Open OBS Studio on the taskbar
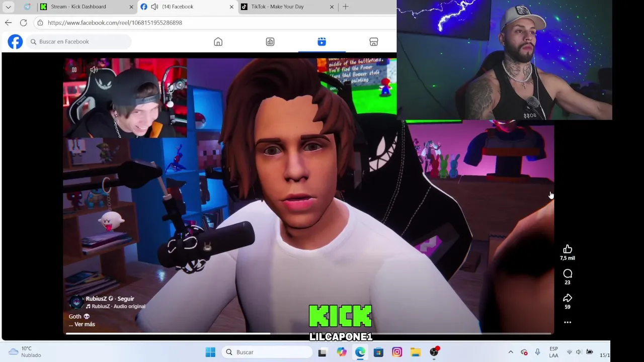The image size is (644, 362). [434, 352]
